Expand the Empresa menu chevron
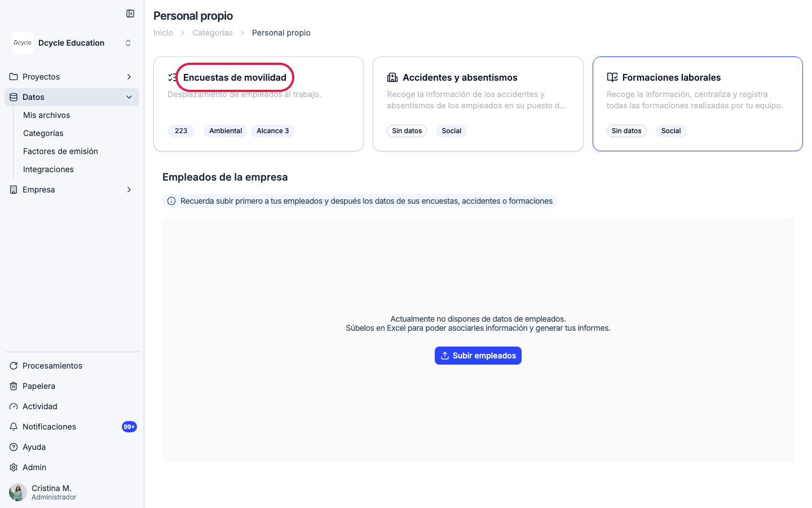The width and height of the screenshot is (812, 508). pos(129,190)
